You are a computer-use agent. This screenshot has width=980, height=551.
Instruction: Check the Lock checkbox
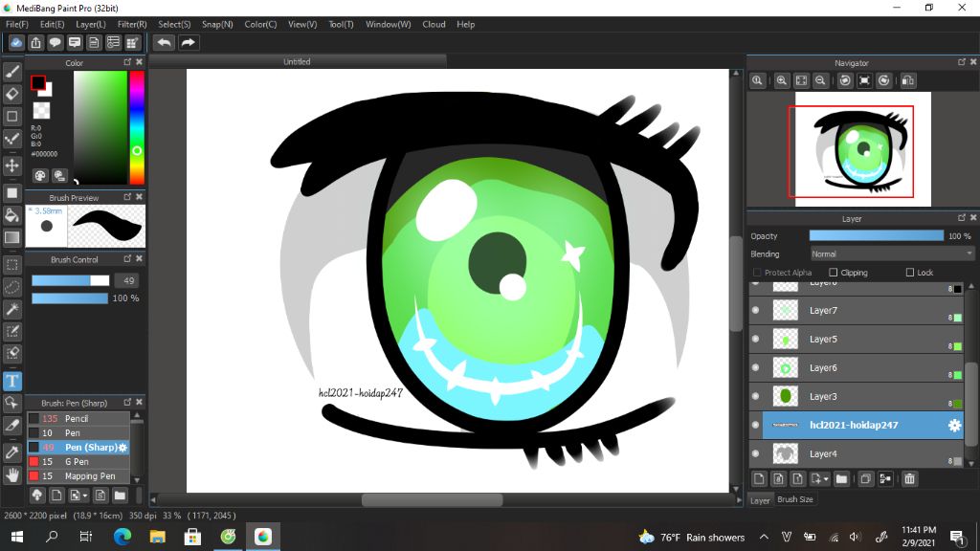[x=910, y=273]
